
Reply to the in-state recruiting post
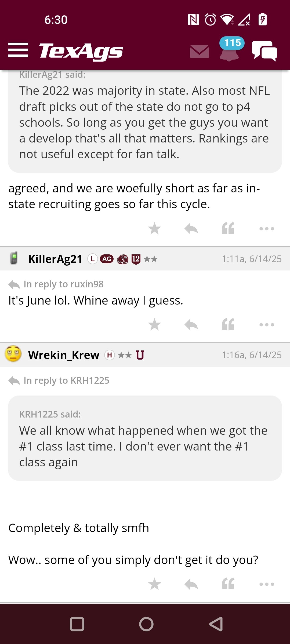(x=191, y=229)
